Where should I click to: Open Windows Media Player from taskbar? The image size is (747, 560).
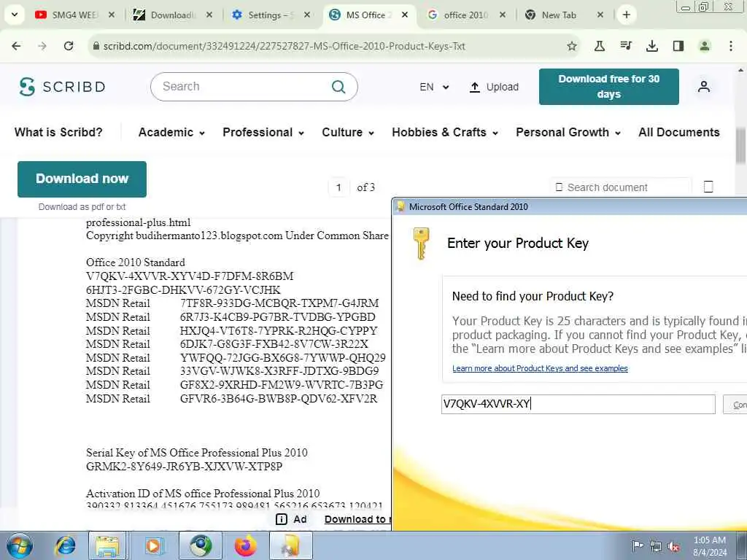click(154, 545)
